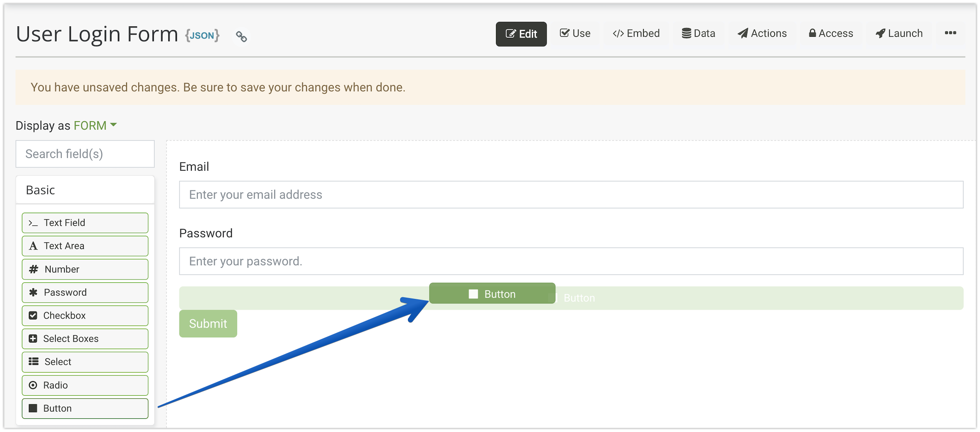
Task: Click the Number hash icon
Action: tap(33, 269)
